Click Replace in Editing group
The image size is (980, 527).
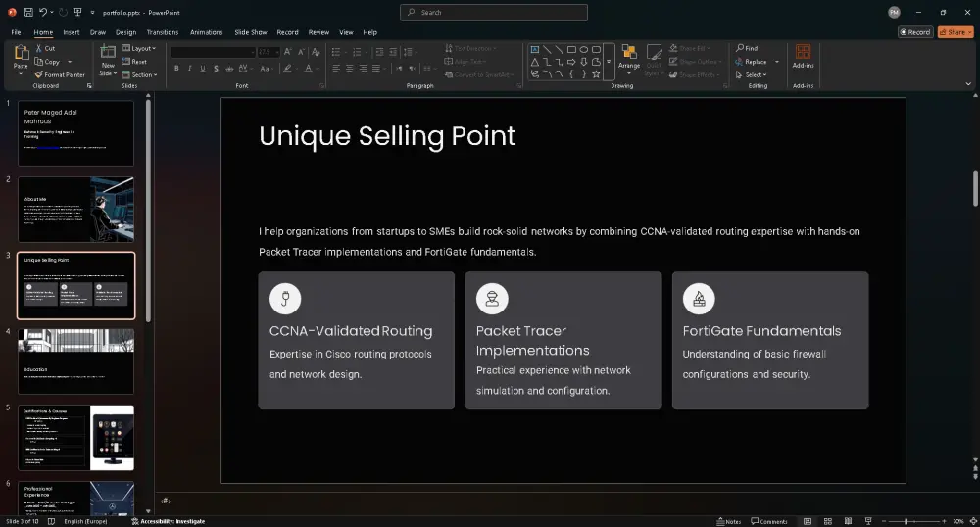click(751, 62)
